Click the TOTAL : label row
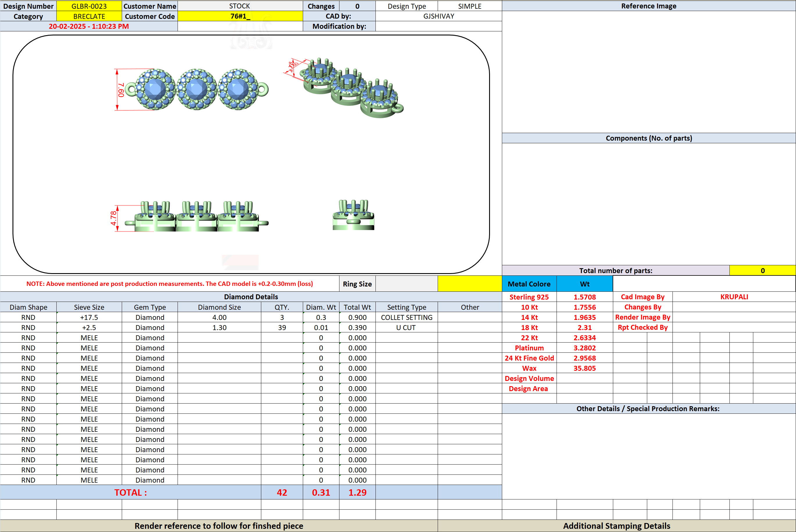The height and width of the screenshot is (532, 796). tap(130, 492)
